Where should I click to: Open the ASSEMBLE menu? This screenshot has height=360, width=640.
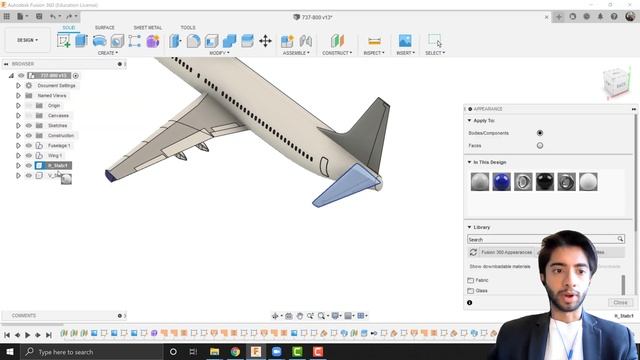296,53
